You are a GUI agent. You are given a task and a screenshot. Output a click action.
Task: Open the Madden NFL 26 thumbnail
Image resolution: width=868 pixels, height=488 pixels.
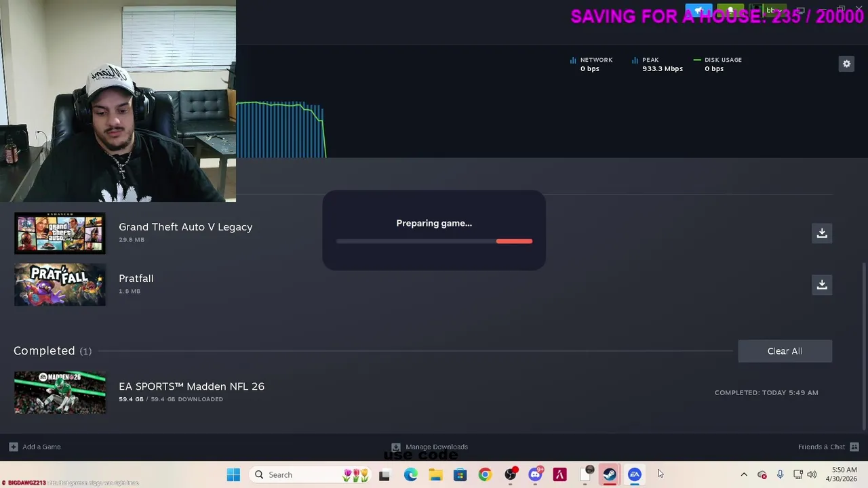coord(60,392)
